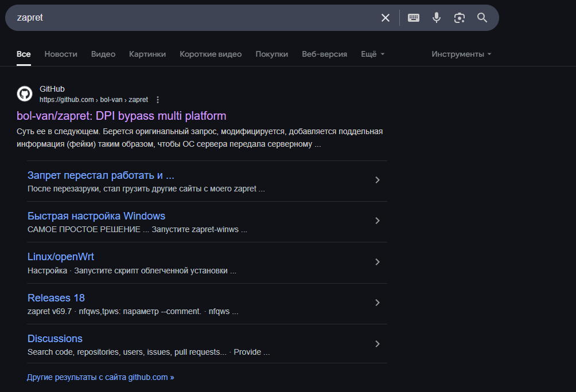Open the Короткие видео tab
This screenshot has height=392, width=576.
point(211,54)
